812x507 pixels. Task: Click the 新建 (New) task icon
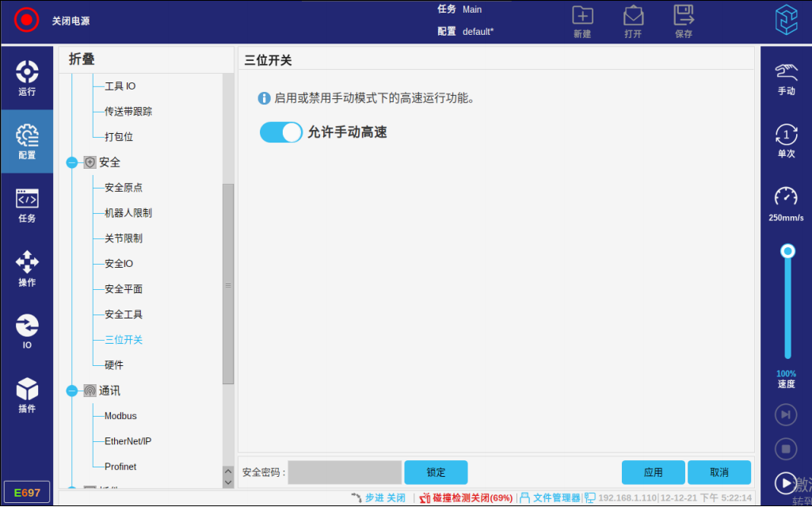(582, 21)
